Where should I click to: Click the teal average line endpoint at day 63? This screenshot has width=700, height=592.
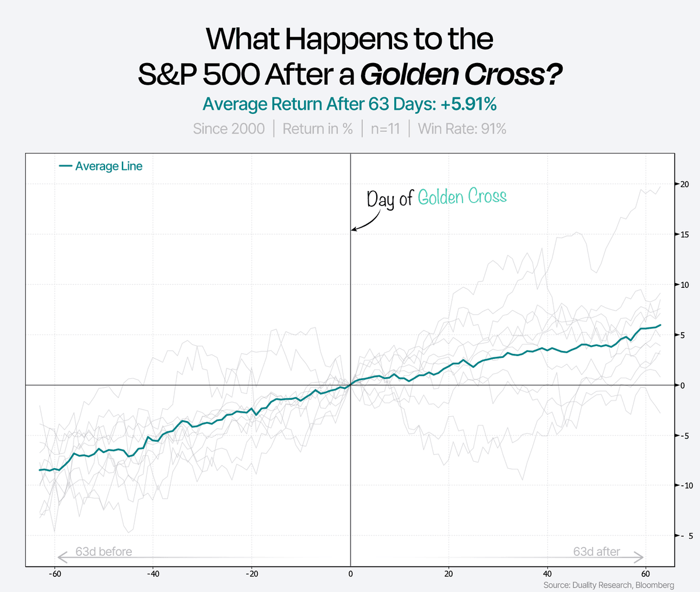pos(660,325)
